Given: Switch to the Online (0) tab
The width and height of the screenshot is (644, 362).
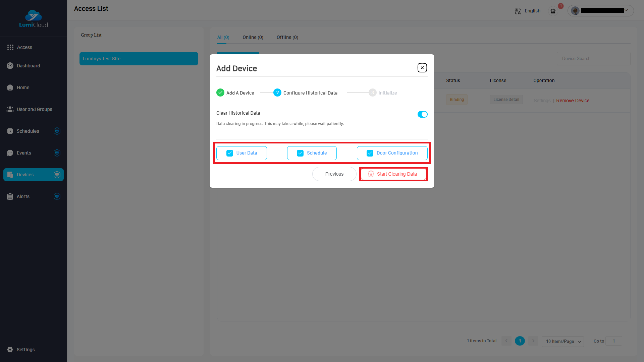Looking at the screenshot, I should click(253, 37).
